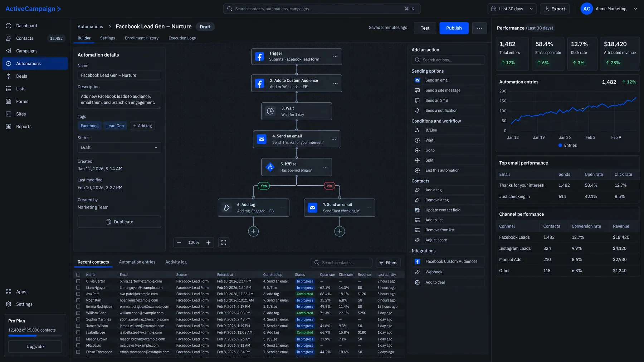Screen dimensions: 644x362
Task: Switch to the Activity log tab
Action: point(176,262)
